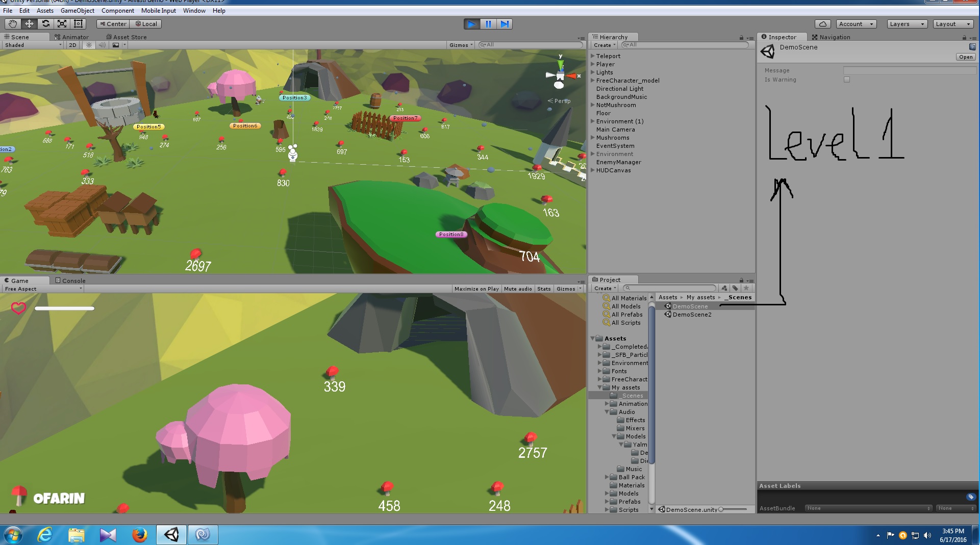This screenshot has height=545, width=980.
Task: Open scene effects image dropdown
Action: (119, 45)
